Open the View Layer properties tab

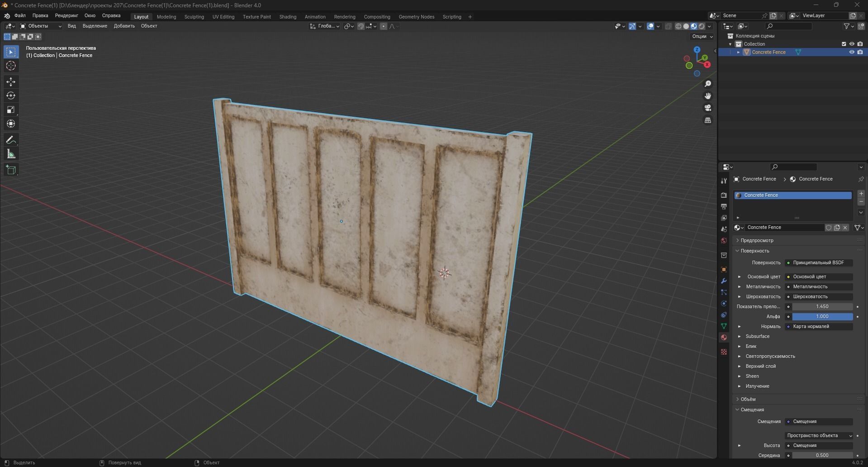click(x=724, y=218)
